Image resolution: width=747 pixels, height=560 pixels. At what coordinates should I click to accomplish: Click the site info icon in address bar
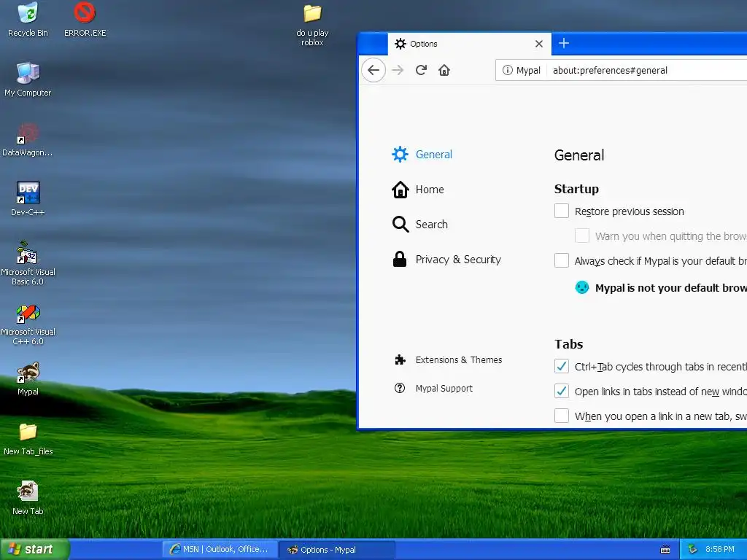click(x=508, y=71)
